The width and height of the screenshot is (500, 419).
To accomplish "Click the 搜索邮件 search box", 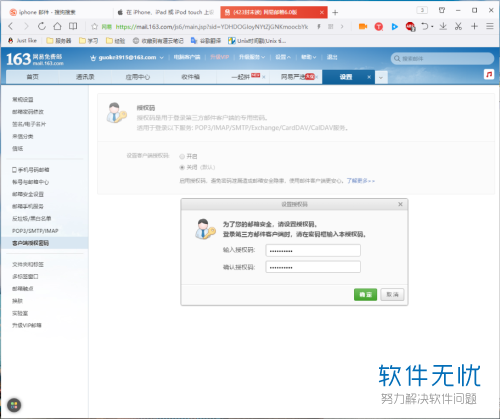I will point(442,59).
